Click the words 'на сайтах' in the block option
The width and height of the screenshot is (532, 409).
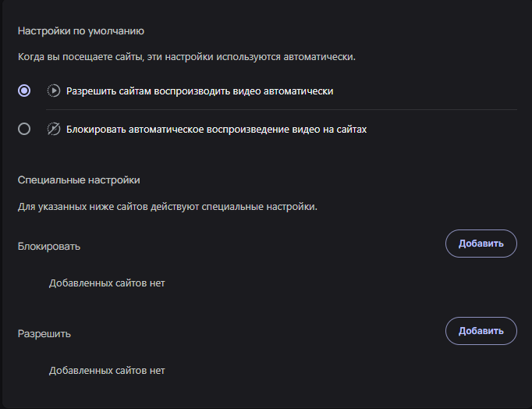point(345,129)
